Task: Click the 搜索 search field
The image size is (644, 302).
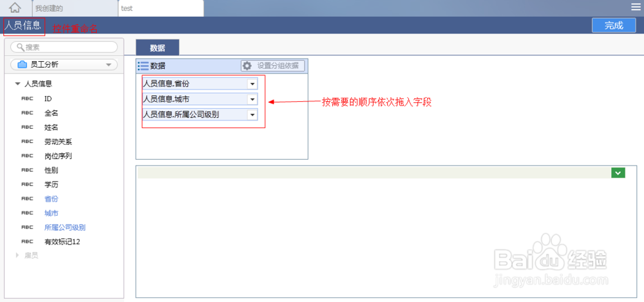Action: 64,47
